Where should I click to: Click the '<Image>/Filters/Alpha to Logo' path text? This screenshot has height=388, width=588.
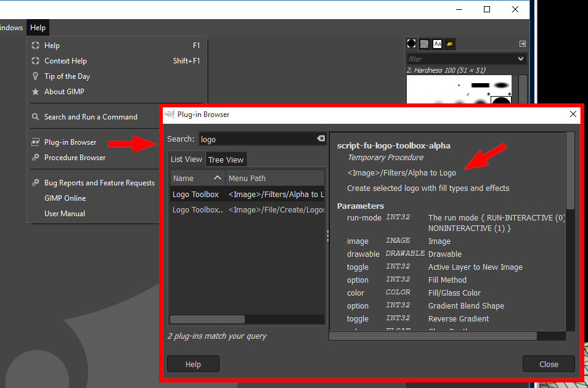point(402,173)
